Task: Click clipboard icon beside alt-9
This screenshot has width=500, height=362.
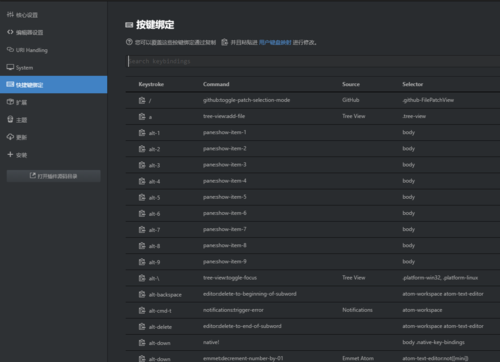Action: pyautogui.click(x=142, y=262)
